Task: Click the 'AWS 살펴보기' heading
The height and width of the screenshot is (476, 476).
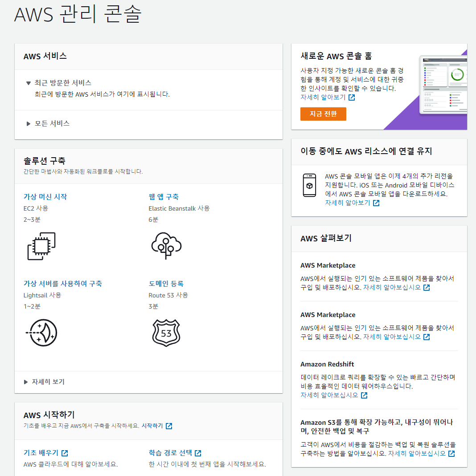Action: click(326, 238)
